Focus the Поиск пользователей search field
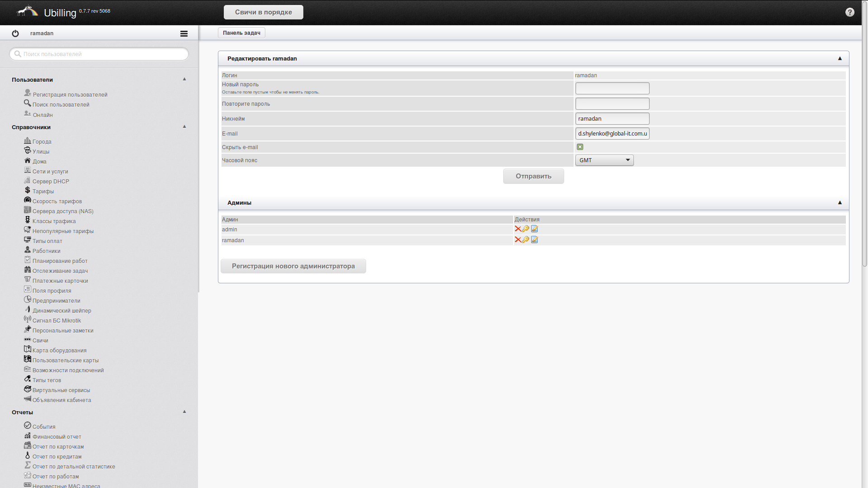The height and width of the screenshot is (488, 868). pos(99,54)
